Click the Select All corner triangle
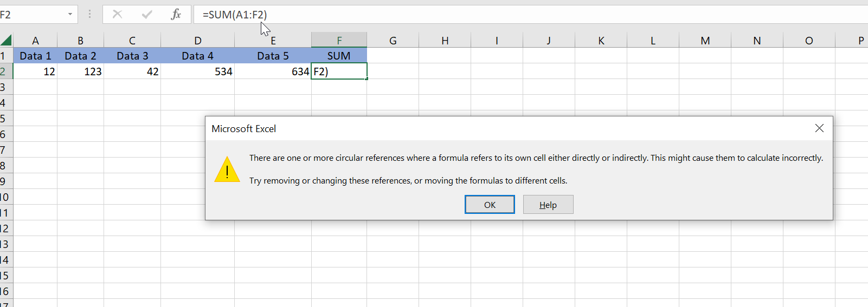 (x=7, y=40)
